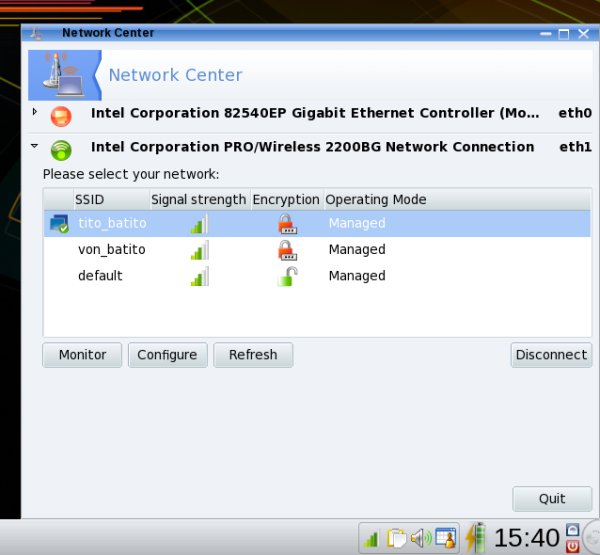The image size is (600, 555).
Task: Expand the eth0 Gigabit Ethernet Controller entry
Action: pos(34,112)
